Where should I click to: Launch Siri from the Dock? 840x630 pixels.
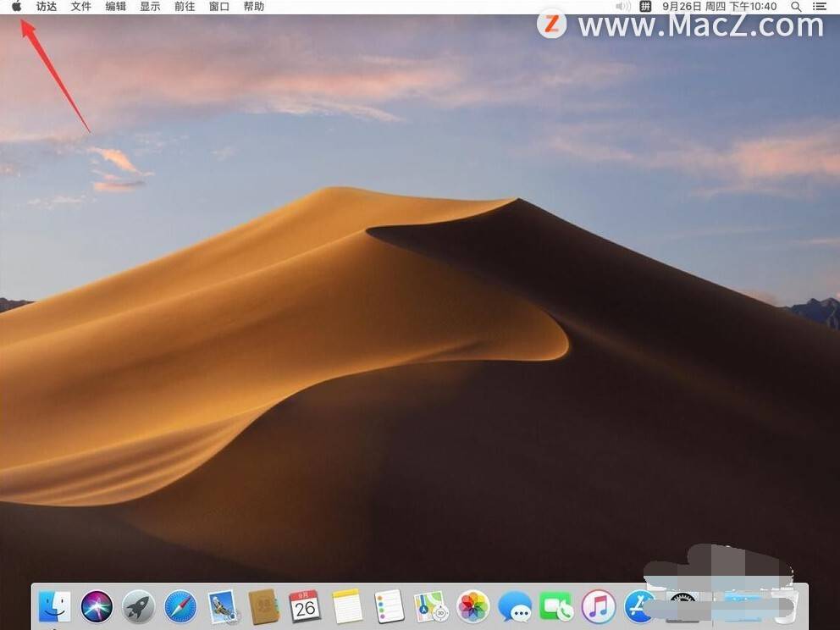click(x=97, y=606)
